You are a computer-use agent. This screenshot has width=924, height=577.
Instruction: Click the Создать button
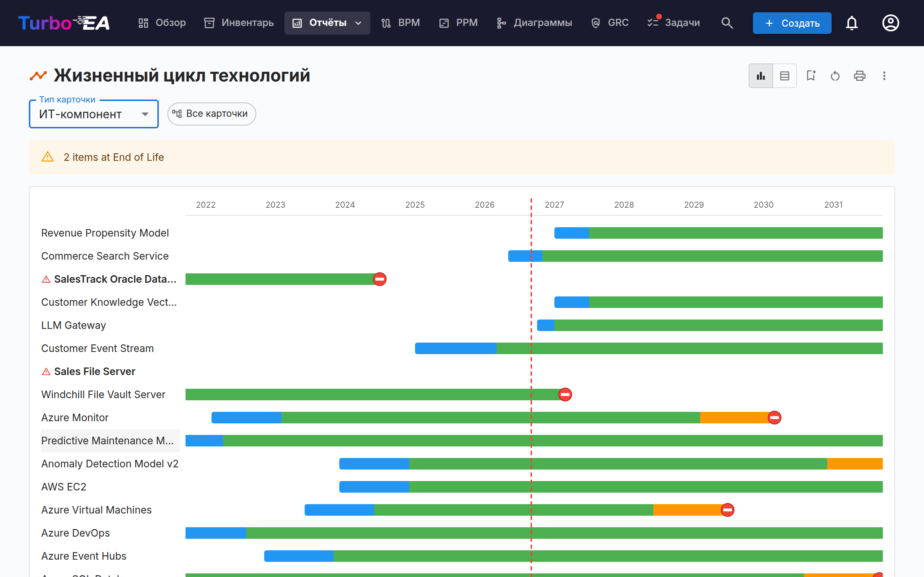click(x=792, y=23)
